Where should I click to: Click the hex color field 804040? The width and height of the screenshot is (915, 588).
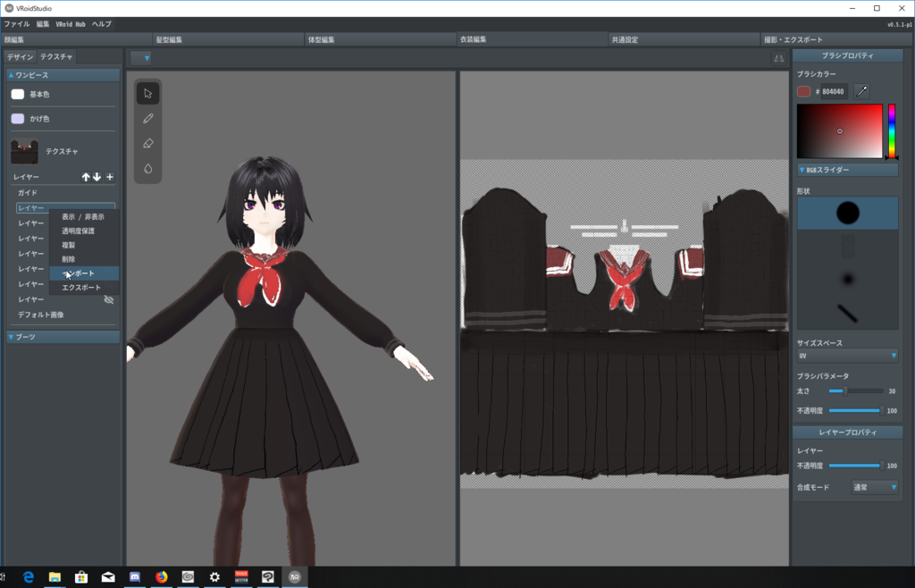click(x=834, y=91)
